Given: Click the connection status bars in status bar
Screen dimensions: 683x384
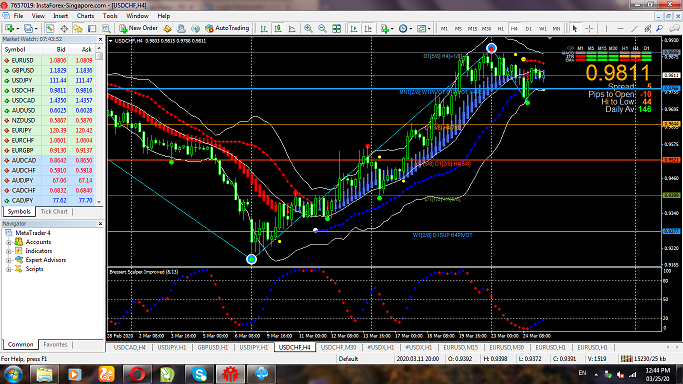Looking at the screenshot, I should [x=626, y=359].
